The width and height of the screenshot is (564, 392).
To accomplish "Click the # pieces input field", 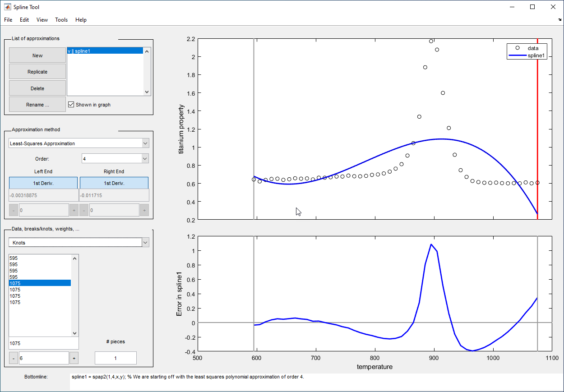I will tap(116, 358).
